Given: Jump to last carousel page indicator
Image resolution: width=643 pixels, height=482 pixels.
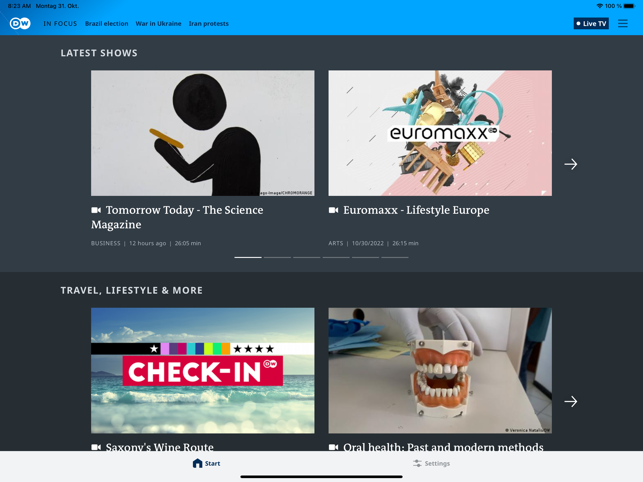Looking at the screenshot, I should pos(395,257).
